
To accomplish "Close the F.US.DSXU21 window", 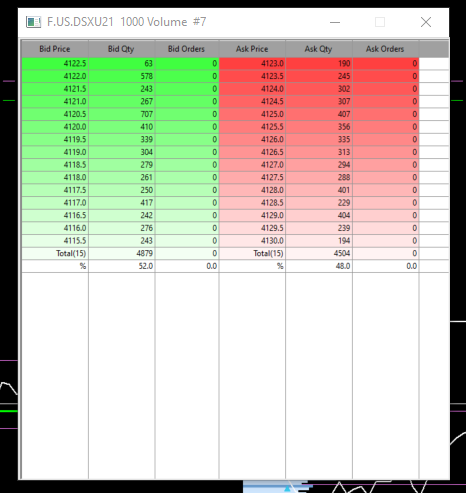I will tap(426, 22).
